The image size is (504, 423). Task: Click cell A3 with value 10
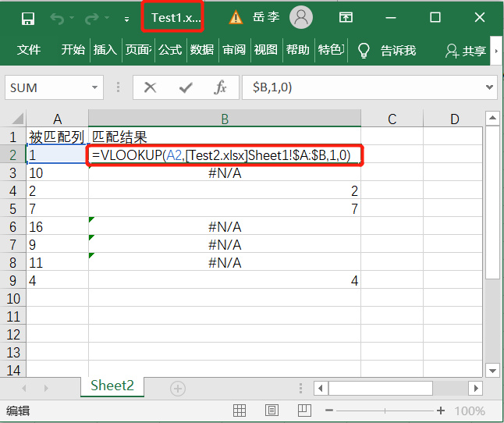click(x=57, y=173)
